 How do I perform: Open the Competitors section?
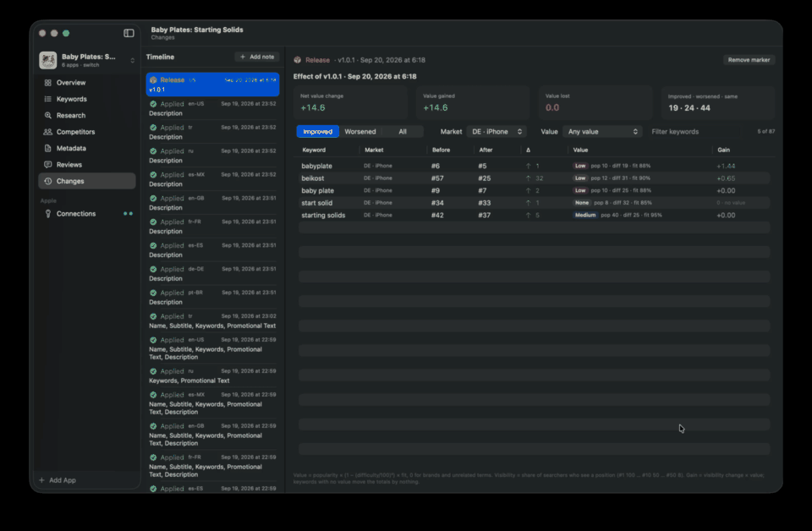[87, 132]
